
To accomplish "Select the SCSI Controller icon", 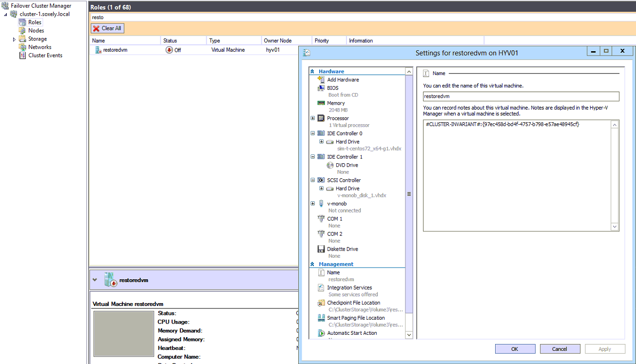I will pos(321,180).
